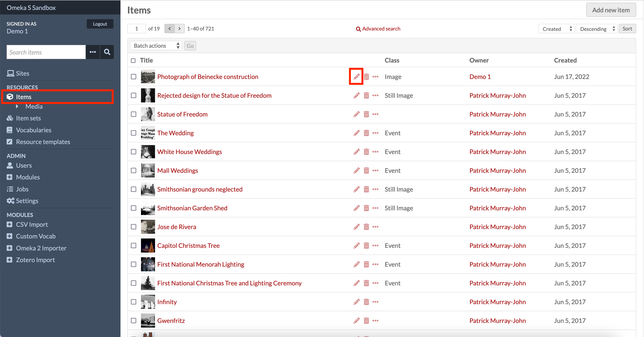
Task: Open advanced options ellipsis beside search box
Action: coord(93,52)
